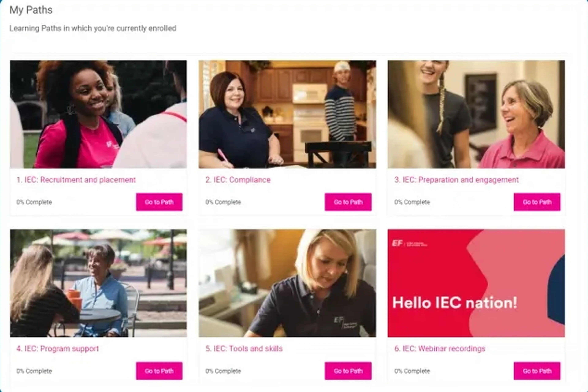Open the 'Hello IEC nation!' banner thumbnail
588x392 pixels.
(x=476, y=283)
